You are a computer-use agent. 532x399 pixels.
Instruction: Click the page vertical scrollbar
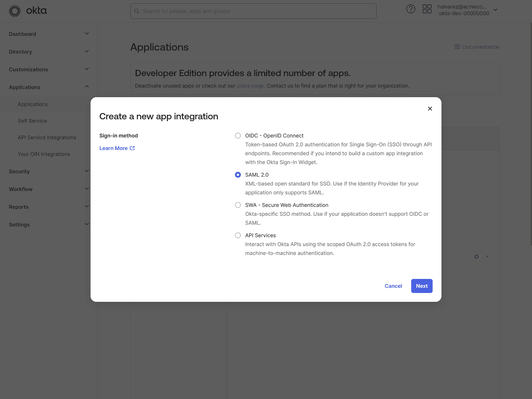click(531, 133)
